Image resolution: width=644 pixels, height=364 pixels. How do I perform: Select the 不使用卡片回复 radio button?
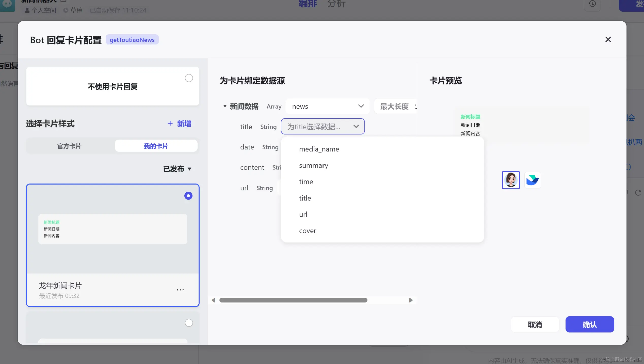189,78
